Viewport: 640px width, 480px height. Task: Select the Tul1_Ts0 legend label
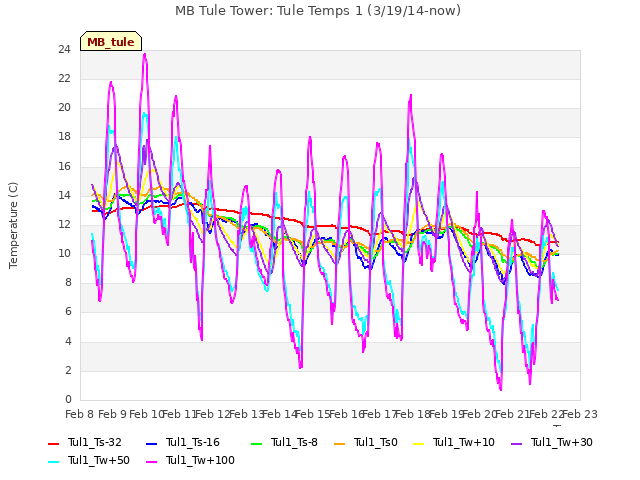point(376,442)
